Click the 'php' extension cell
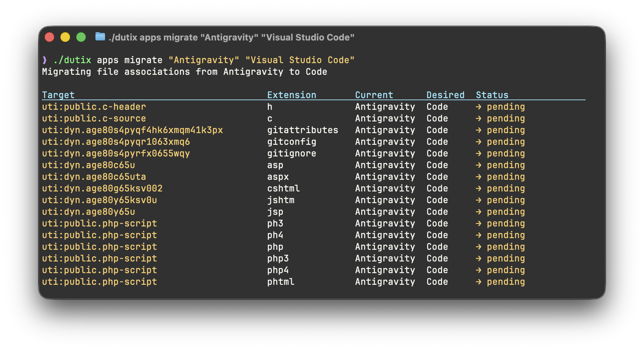 click(x=275, y=247)
